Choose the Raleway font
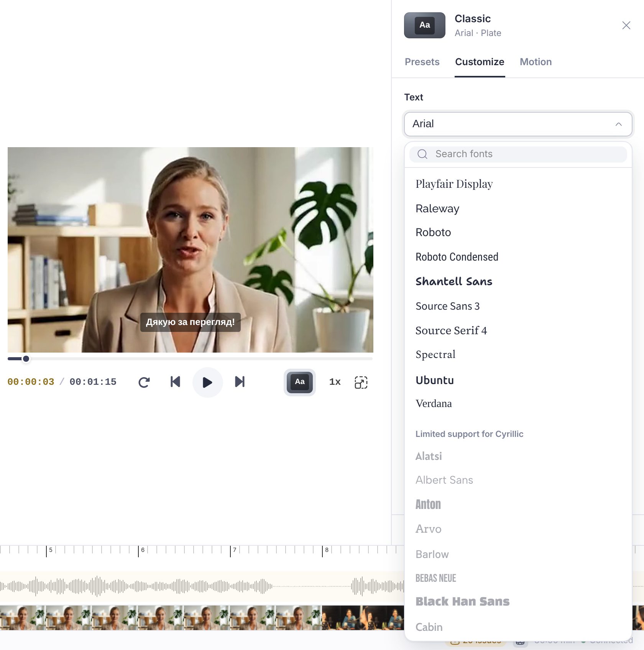Image resolution: width=644 pixels, height=650 pixels. (518, 208)
